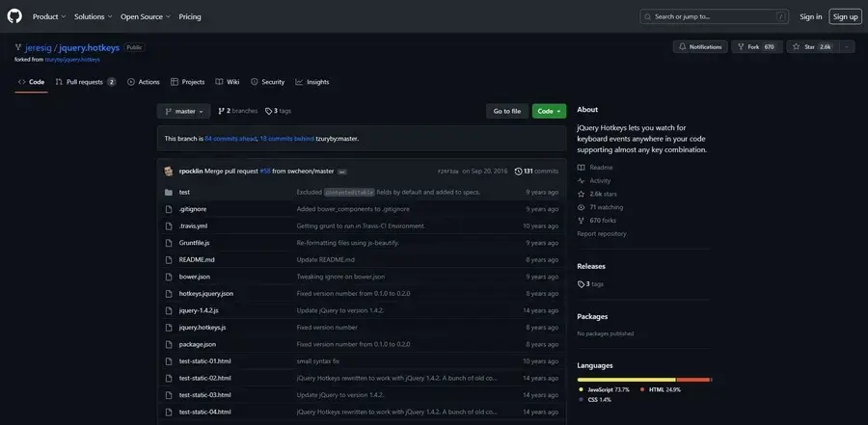Click the star icon beside 2.6k stars
This screenshot has width=868, height=425.
tap(581, 195)
